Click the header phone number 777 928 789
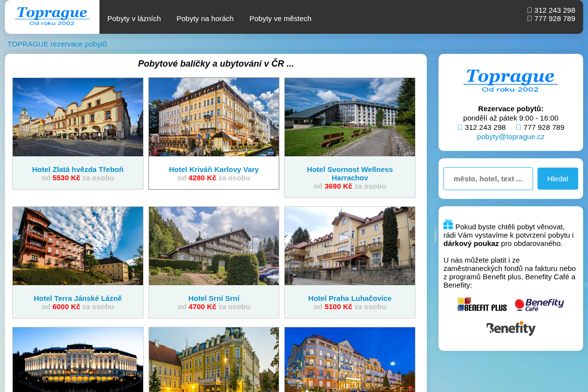The image size is (588, 392). [555, 19]
